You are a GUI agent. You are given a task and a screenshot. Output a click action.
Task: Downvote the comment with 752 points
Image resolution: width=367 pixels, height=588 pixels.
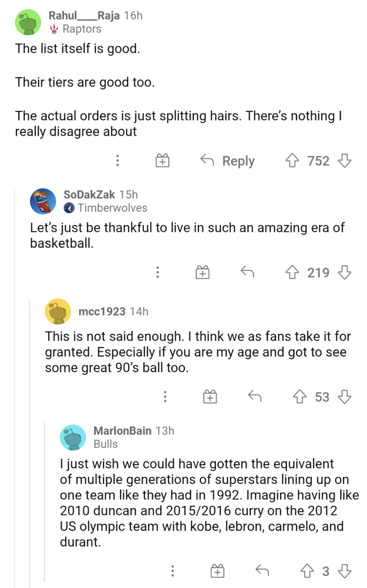tap(344, 160)
